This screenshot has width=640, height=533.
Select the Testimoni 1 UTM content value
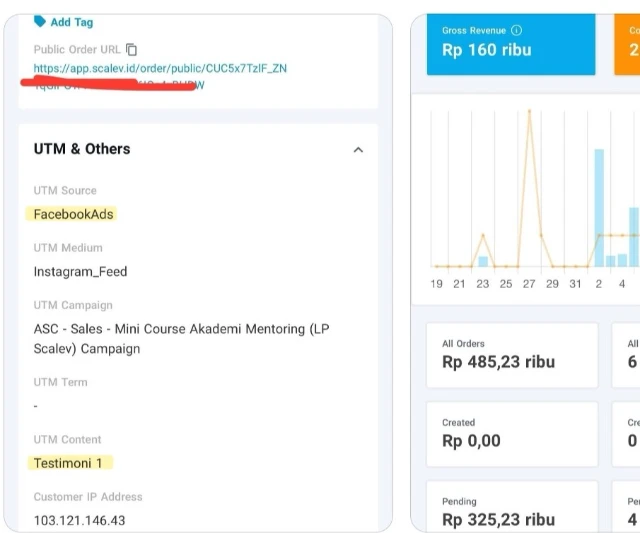coord(68,463)
